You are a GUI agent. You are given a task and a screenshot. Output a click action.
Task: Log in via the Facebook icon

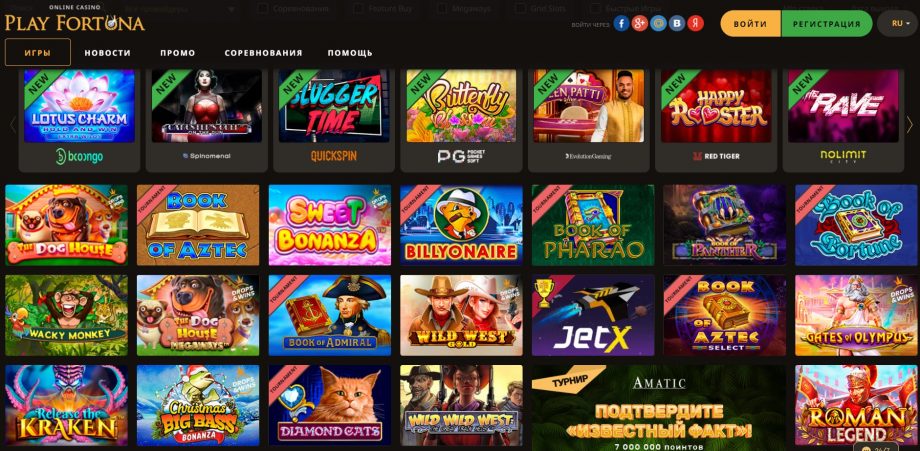[x=621, y=23]
